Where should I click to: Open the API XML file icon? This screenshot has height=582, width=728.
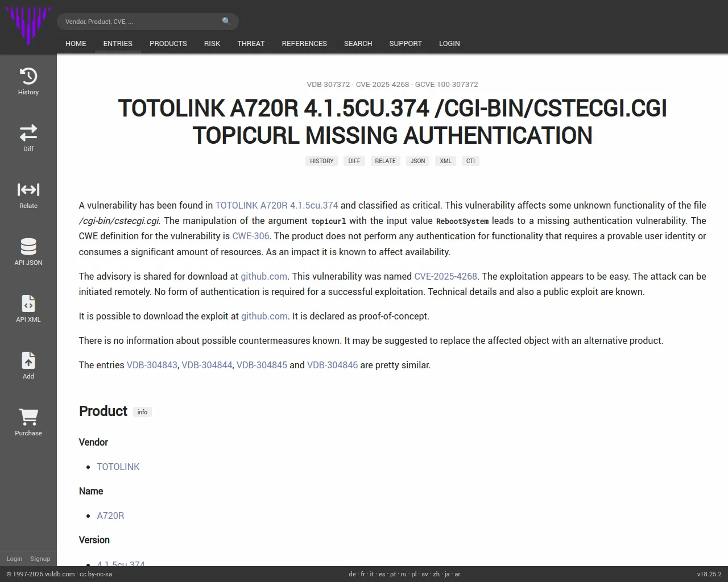28,304
